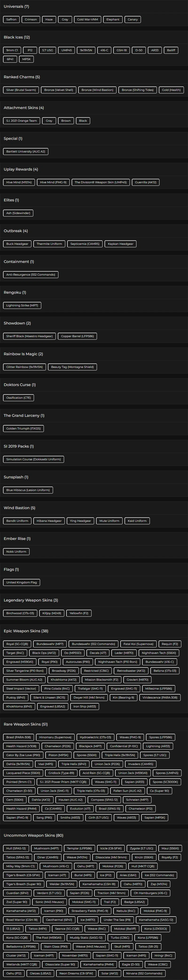Select the Gold (Health) ranked charm
This screenshot has height=980, width=188.
[x=171, y=90]
